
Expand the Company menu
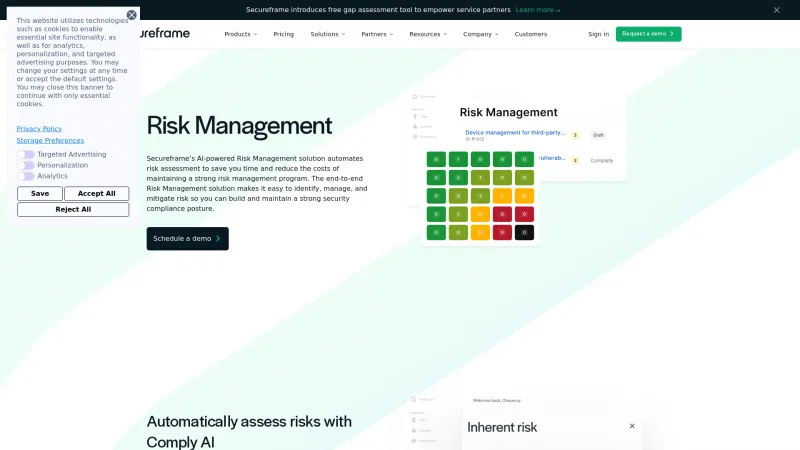point(481,34)
